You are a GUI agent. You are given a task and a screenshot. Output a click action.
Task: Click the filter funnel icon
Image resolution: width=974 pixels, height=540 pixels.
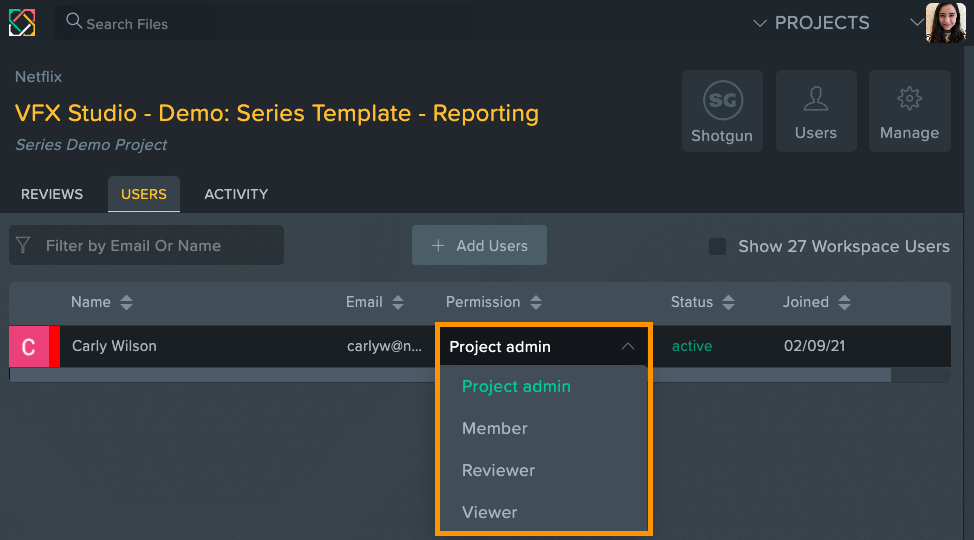pyautogui.click(x=24, y=245)
